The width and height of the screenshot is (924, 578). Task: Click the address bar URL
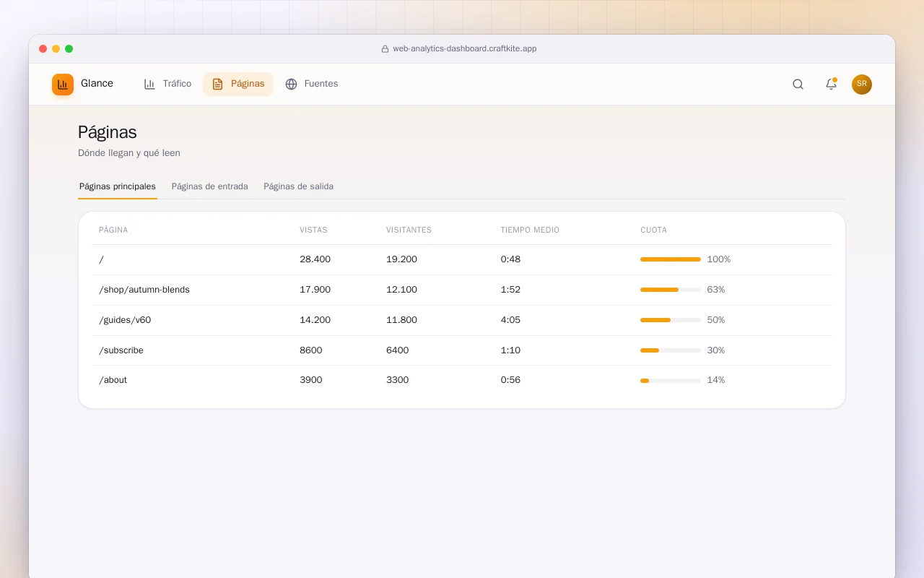click(464, 49)
